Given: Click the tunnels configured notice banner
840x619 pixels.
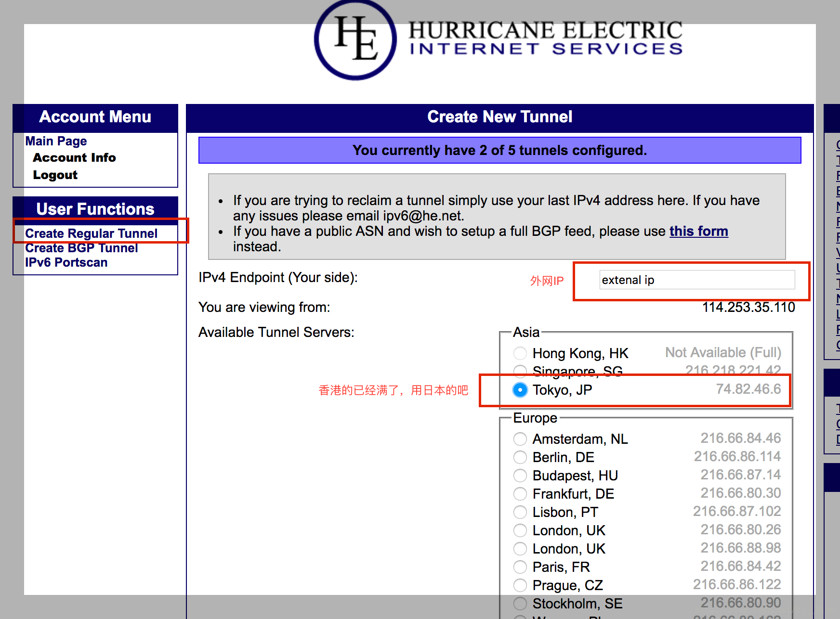Looking at the screenshot, I should click(x=500, y=150).
